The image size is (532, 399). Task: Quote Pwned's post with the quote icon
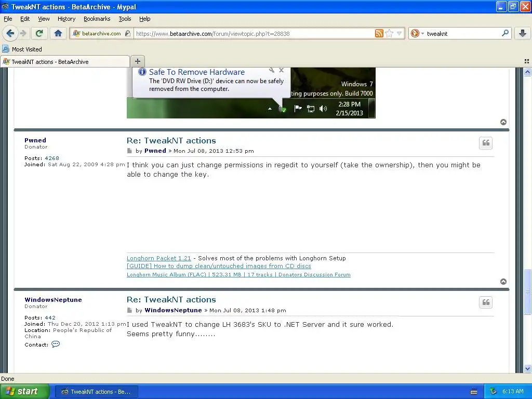pyautogui.click(x=486, y=143)
